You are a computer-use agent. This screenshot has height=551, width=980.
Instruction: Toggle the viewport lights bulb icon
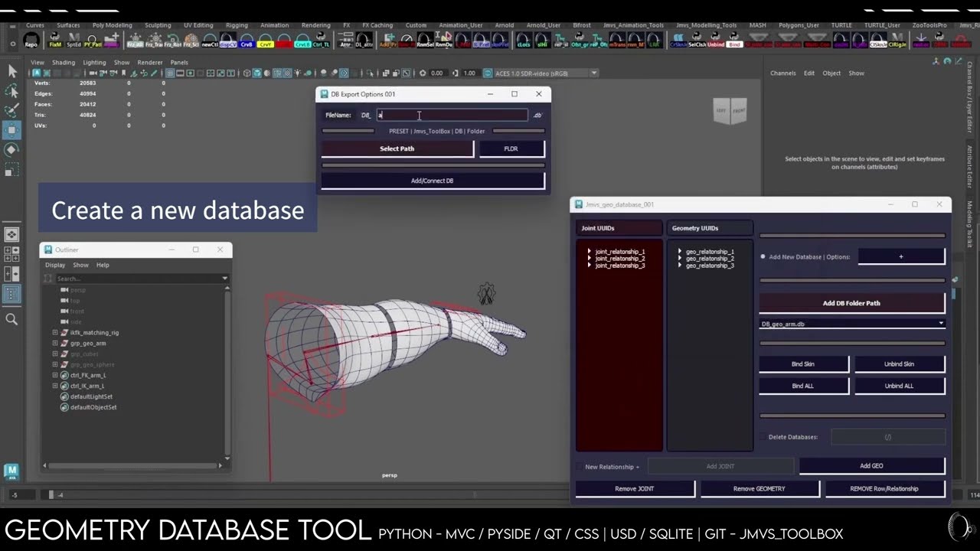click(x=297, y=73)
